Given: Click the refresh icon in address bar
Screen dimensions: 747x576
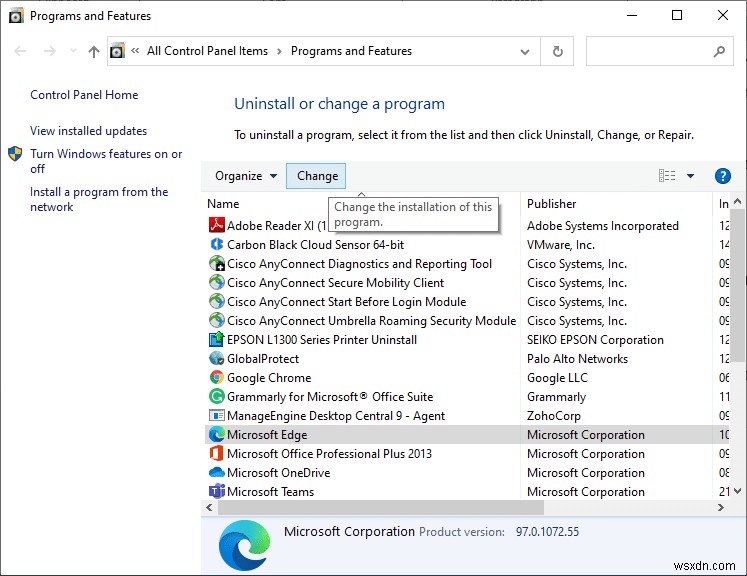Looking at the screenshot, I should [x=557, y=51].
